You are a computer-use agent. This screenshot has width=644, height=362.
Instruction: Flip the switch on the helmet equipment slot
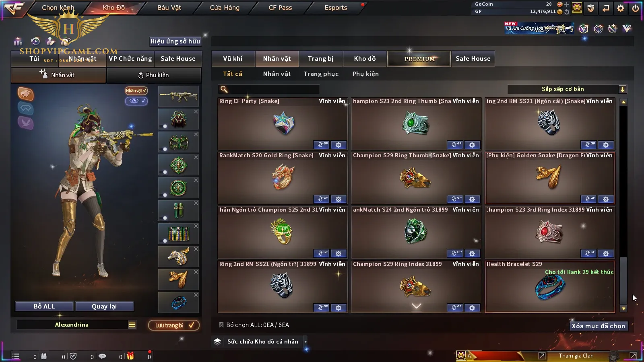164,126
